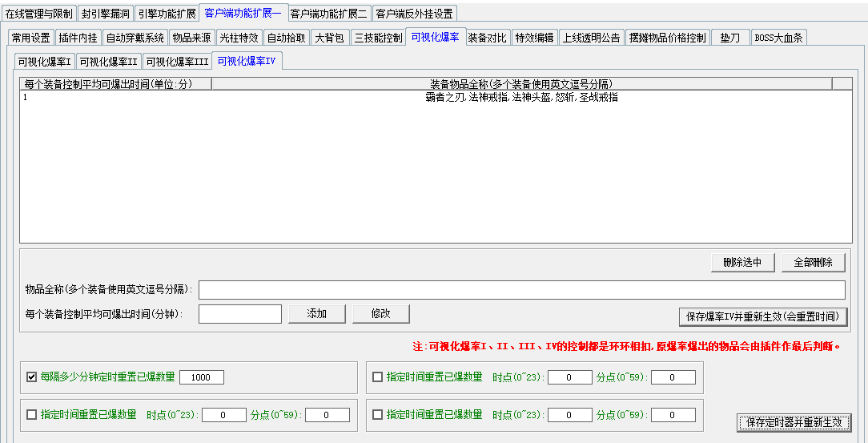Focus the 平均可爆出时间(分钟) input field
Viewport: 868px width, 443px height.
point(240,313)
